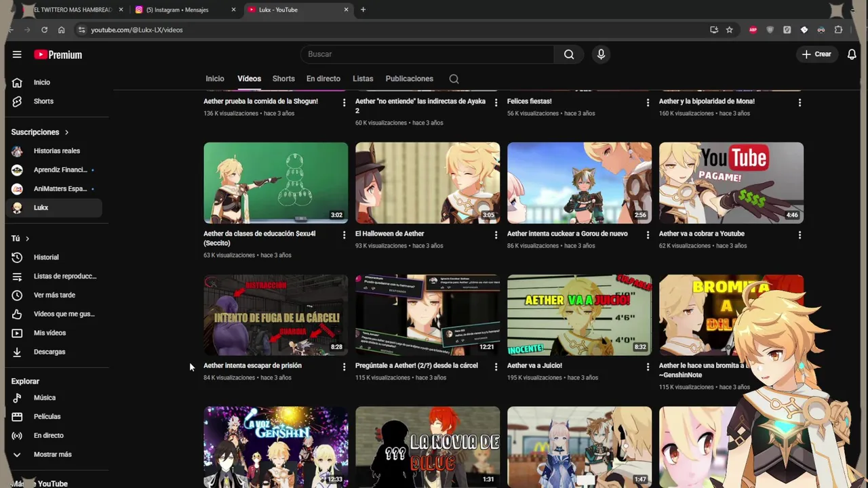This screenshot has height=488, width=868.
Task: Open Aether da clases de educación title
Action: [x=259, y=238]
